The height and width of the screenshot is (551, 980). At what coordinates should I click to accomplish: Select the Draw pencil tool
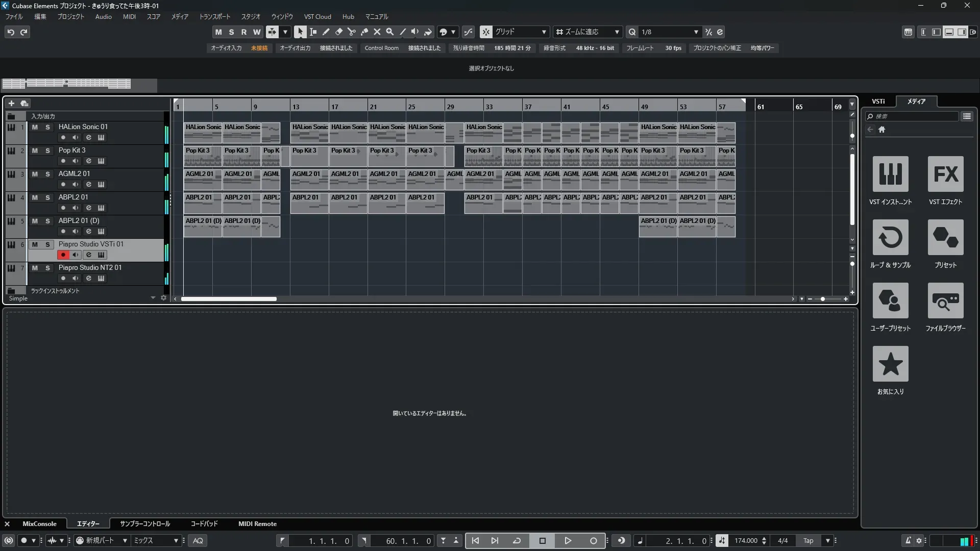click(x=326, y=32)
